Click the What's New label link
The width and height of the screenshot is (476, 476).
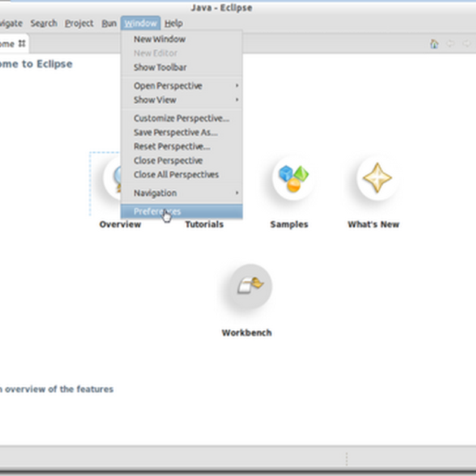coord(373,224)
